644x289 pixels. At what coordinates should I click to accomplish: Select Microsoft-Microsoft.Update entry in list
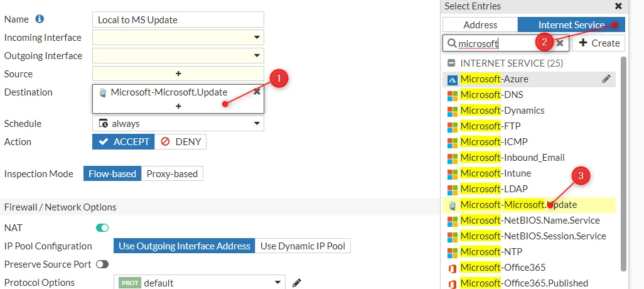coord(529,205)
